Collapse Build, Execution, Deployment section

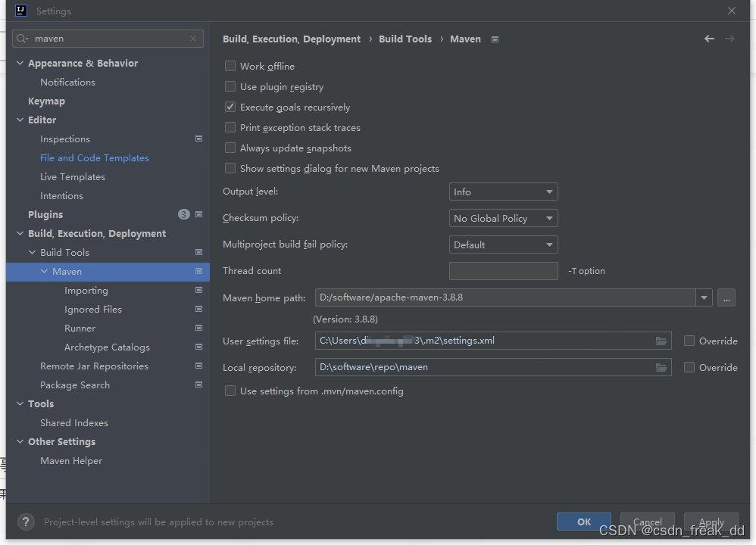pos(20,233)
